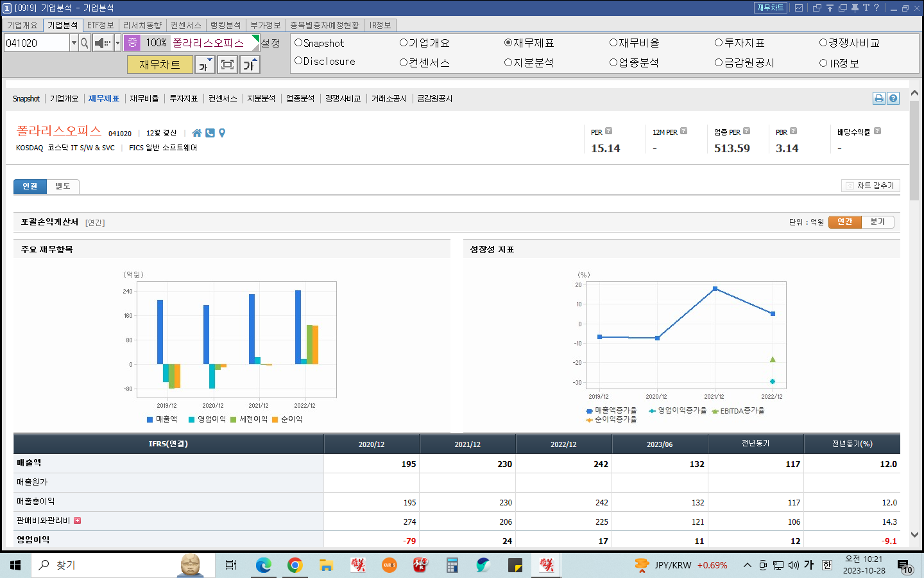
Task: Select the Disclosure radio button
Action: 298,61
